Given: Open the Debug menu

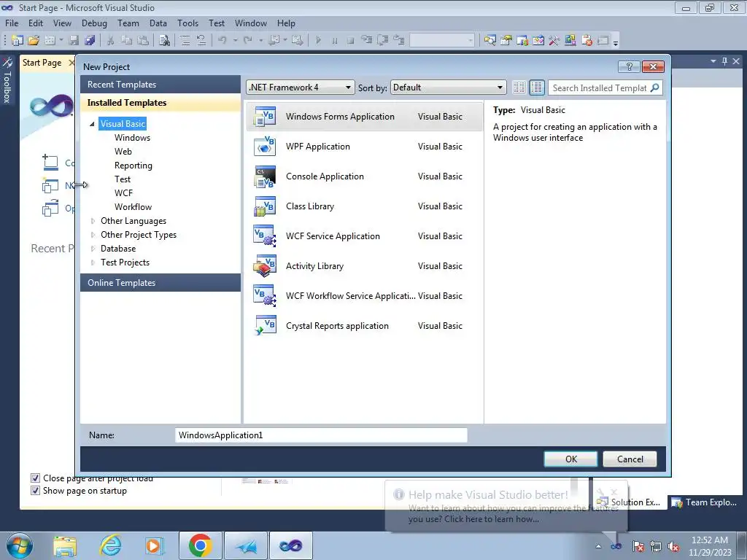Looking at the screenshot, I should point(94,23).
